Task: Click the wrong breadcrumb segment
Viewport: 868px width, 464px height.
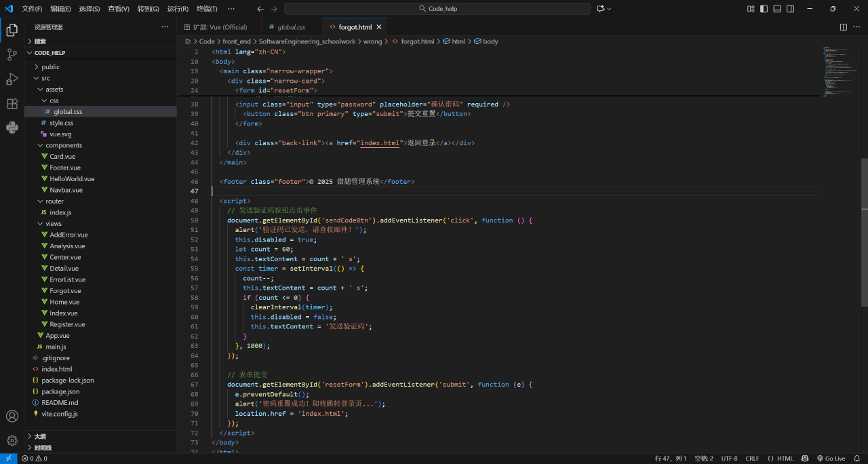Action: [x=372, y=41]
